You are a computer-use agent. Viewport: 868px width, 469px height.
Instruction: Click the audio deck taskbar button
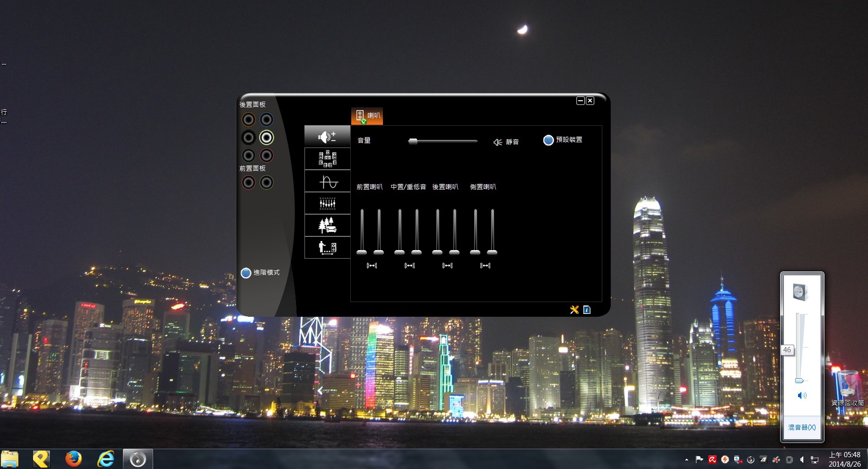coord(138,459)
